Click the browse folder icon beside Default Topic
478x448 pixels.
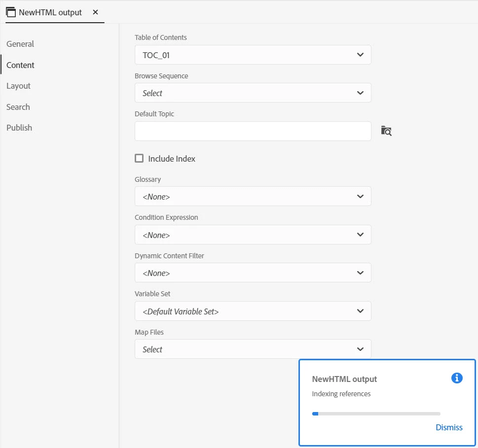(386, 131)
